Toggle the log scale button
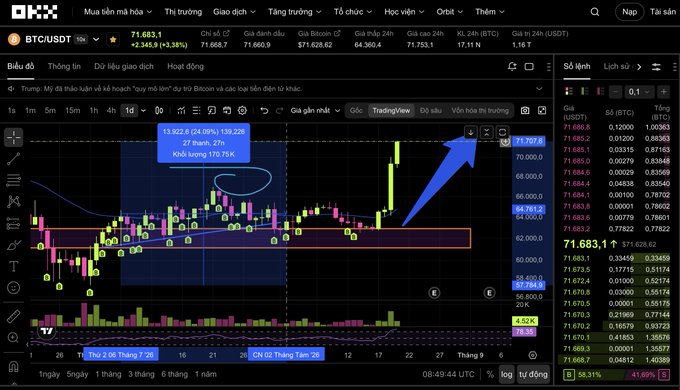The image size is (680, 390). tap(506, 374)
